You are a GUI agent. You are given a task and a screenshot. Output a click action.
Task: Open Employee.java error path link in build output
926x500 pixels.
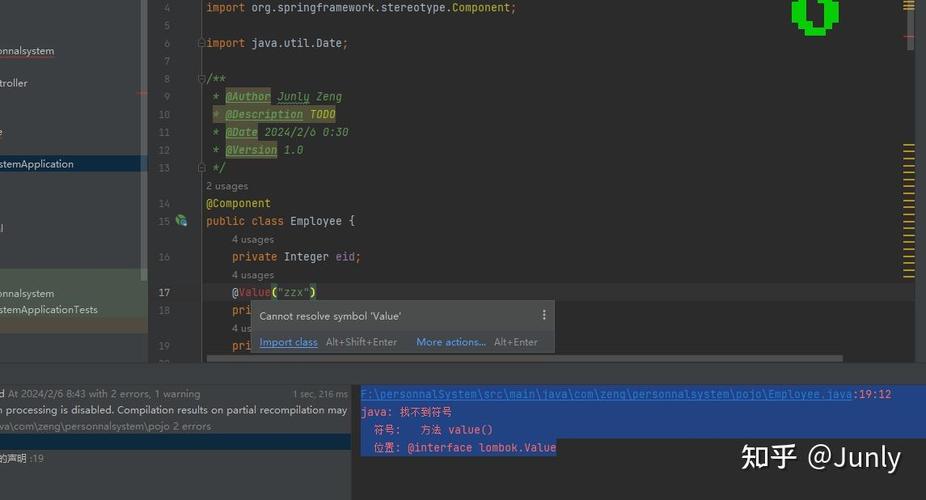tap(607, 394)
